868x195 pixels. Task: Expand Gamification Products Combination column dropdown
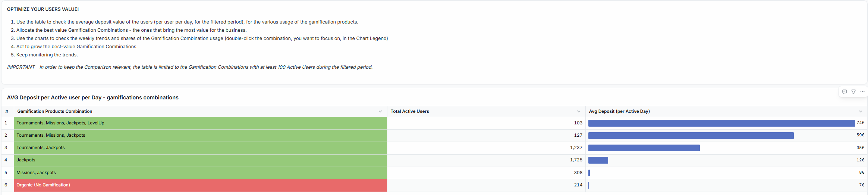click(x=380, y=111)
